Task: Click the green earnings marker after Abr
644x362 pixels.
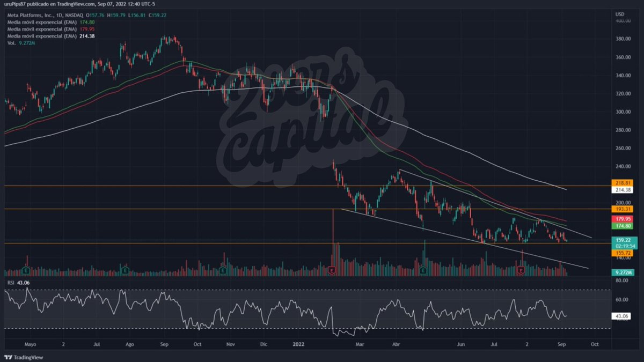Action: [423, 271]
